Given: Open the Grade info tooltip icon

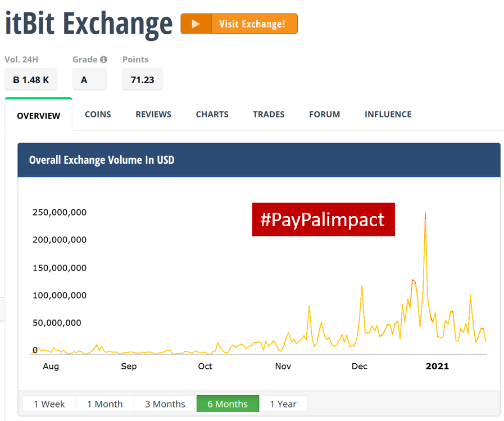Looking at the screenshot, I should [x=105, y=59].
